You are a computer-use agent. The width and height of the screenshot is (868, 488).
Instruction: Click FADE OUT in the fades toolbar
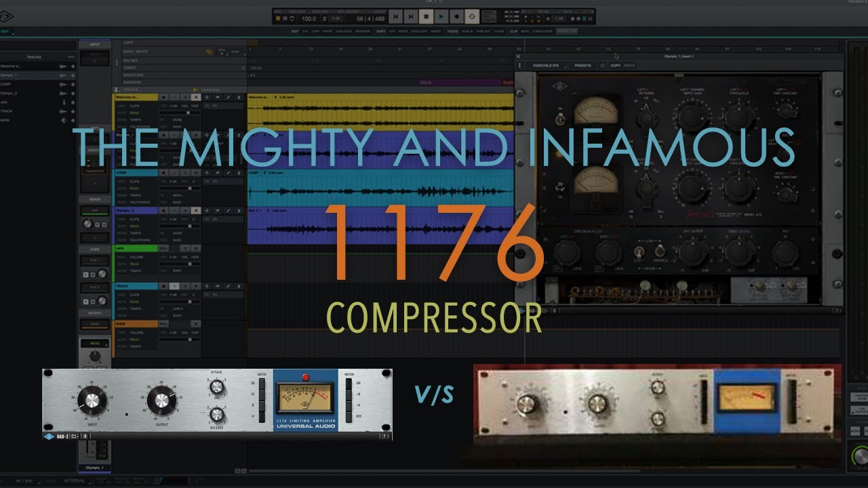pos(484,31)
